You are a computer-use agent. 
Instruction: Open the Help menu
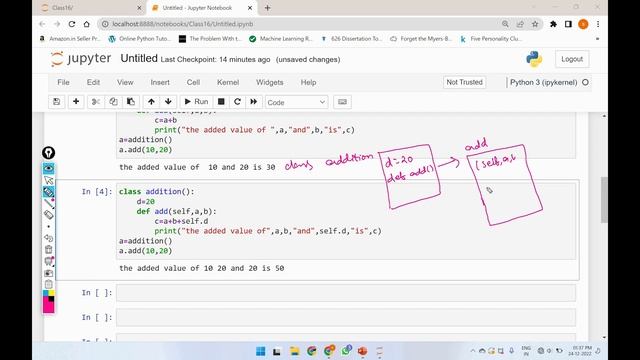(x=308, y=82)
